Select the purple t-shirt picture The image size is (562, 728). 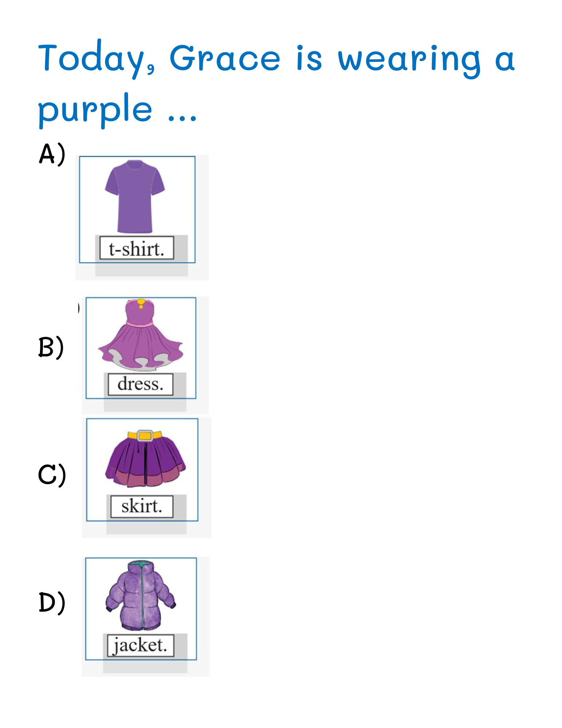(135, 197)
